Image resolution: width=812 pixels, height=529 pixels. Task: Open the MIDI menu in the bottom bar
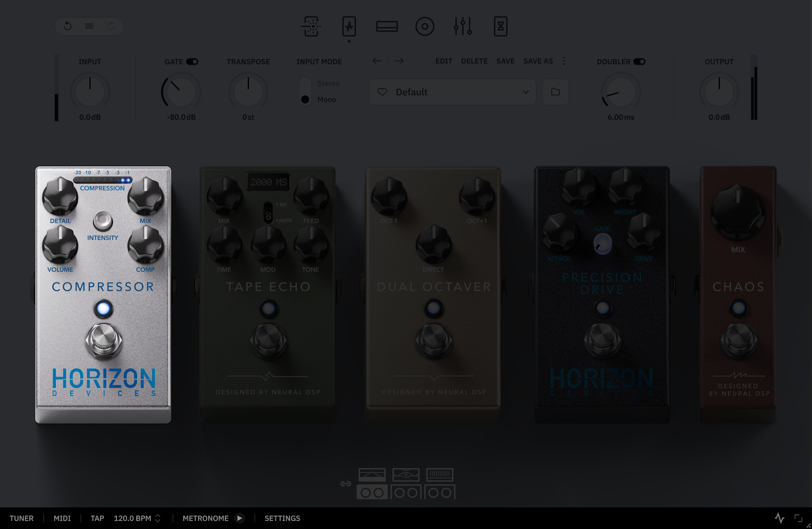tap(62, 518)
